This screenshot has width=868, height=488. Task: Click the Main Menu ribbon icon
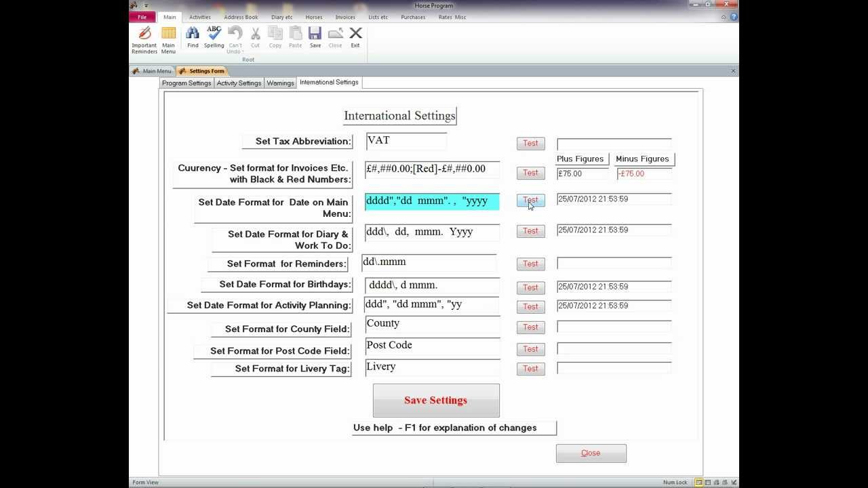coord(168,40)
